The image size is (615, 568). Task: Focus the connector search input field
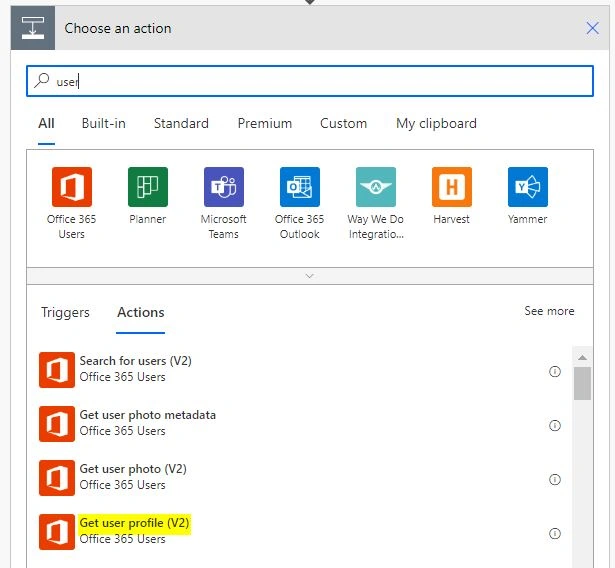coord(310,81)
